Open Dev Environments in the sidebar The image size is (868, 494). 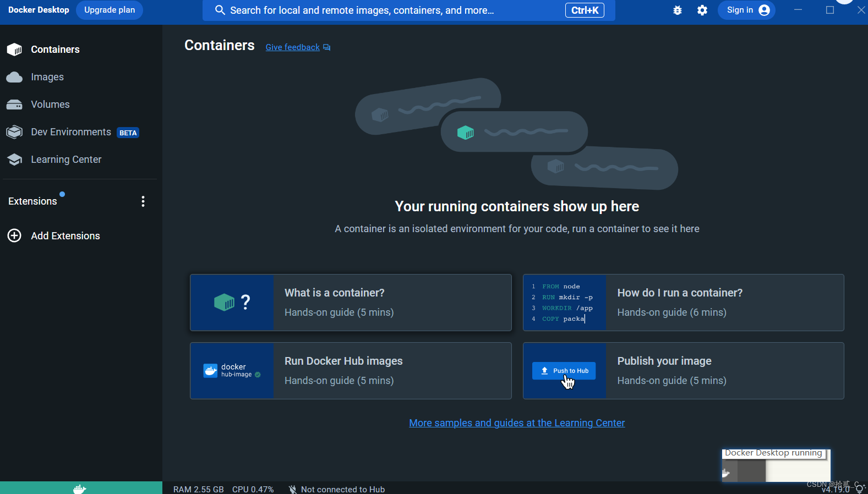tap(71, 132)
